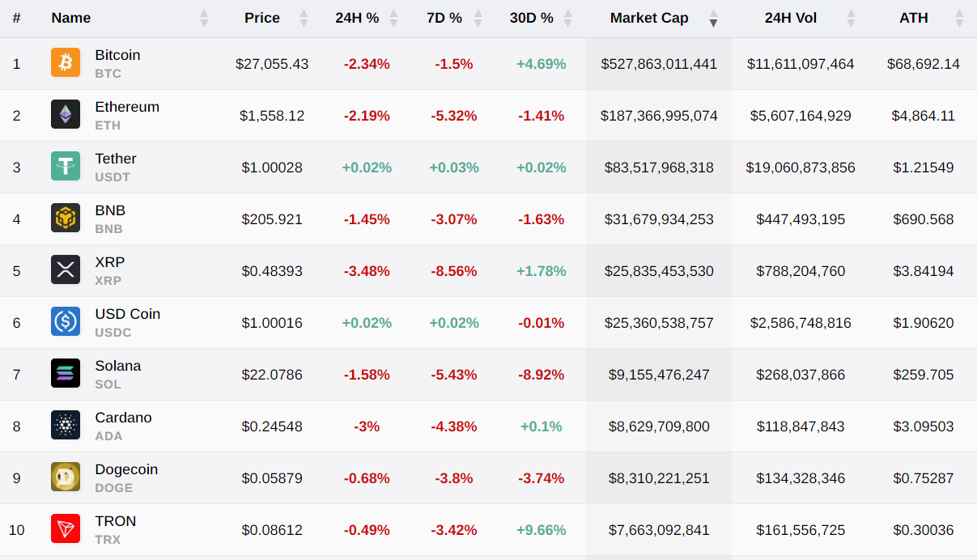Click the XRP black circle icon
The image size is (977, 560).
pyautogui.click(x=66, y=270)
